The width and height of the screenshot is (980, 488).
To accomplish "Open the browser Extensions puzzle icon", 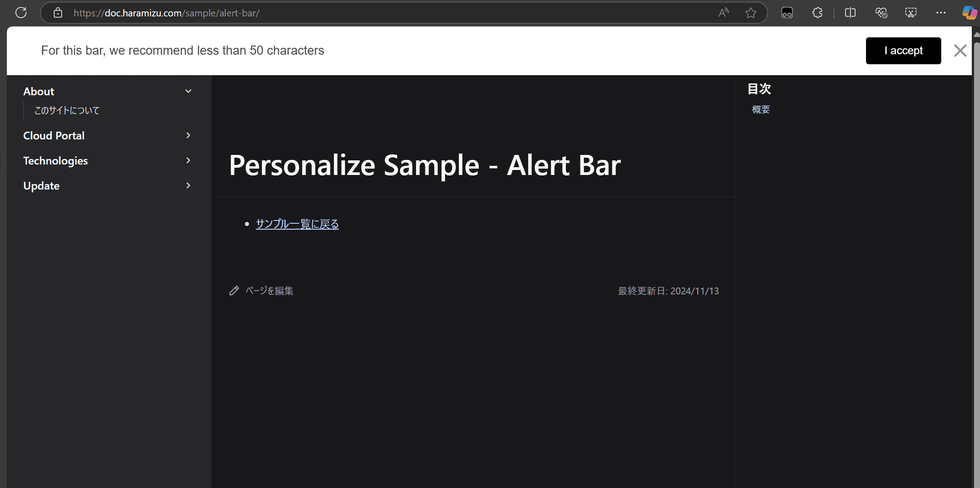I will 817,13.
